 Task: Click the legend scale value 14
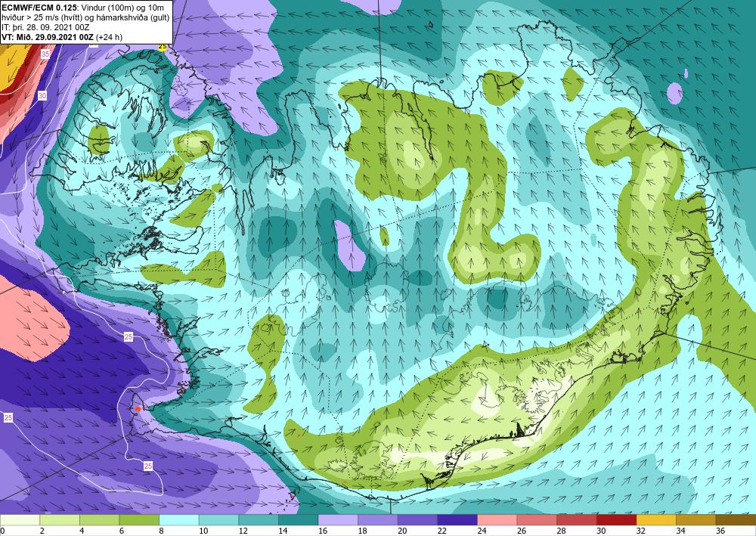click(x=283, y=531)
